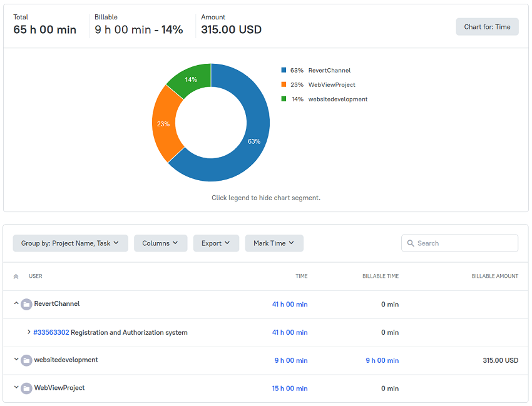
Task: Click websitedevelopment legend label
Action: pos(338,99)
